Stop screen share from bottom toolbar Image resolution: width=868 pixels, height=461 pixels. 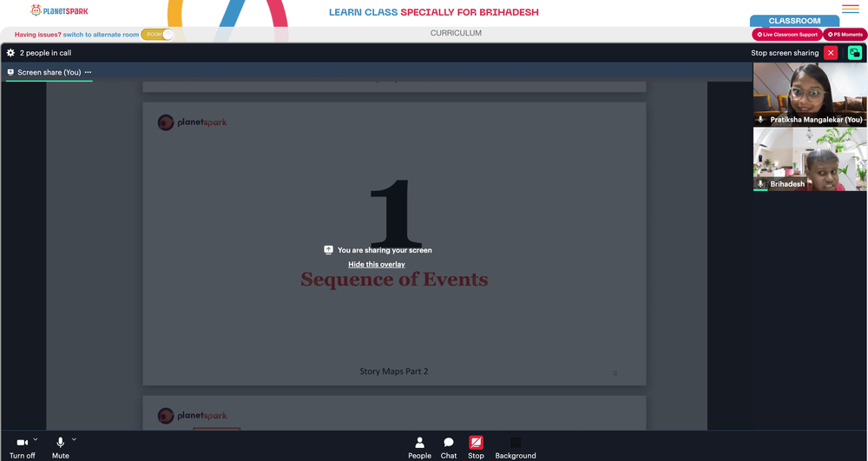click(x=476, y=448)
